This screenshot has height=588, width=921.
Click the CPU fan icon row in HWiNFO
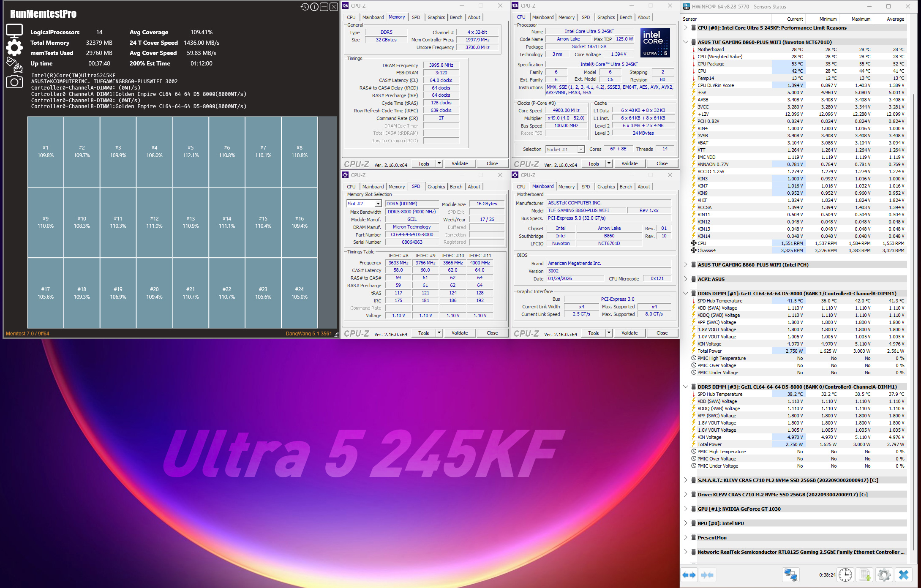(693, 243)
